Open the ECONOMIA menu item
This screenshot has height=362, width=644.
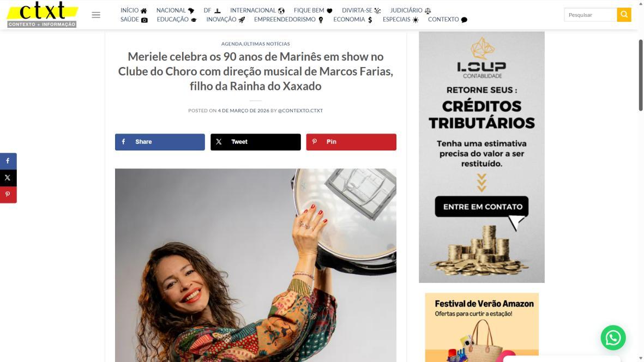click(x=353, y=19)
